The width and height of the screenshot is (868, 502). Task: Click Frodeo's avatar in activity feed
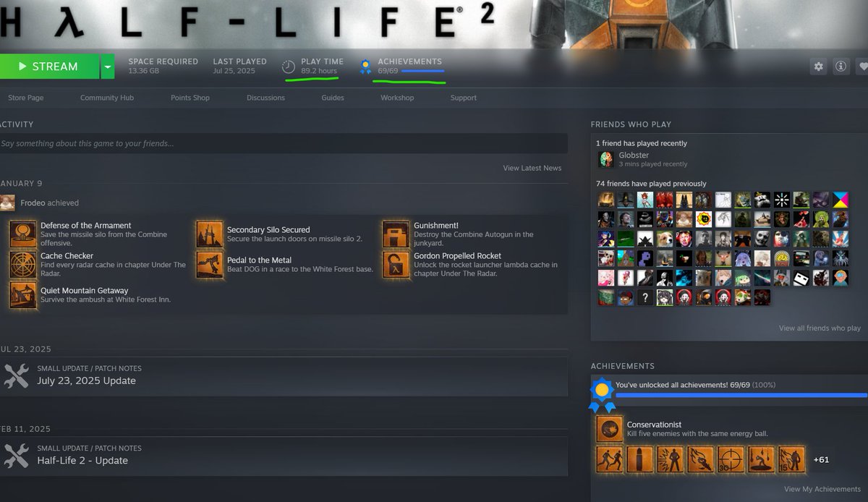point(7,203)
